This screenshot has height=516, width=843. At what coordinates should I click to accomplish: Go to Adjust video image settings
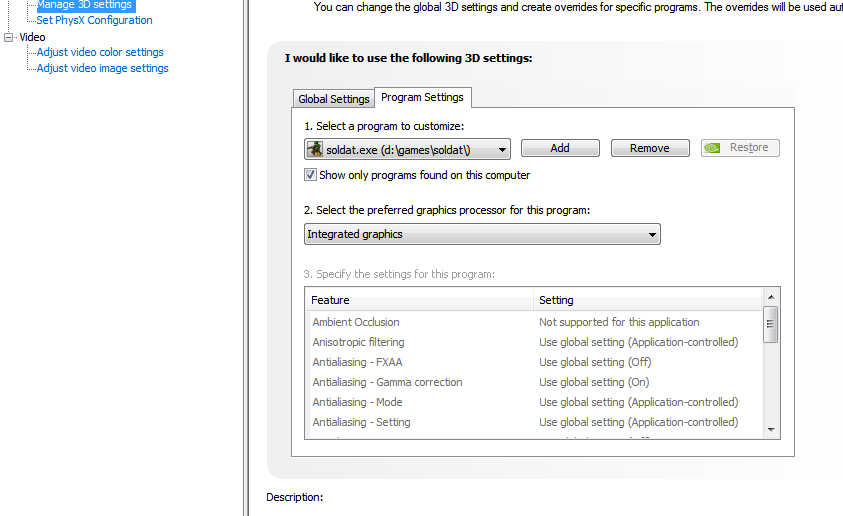[x=102, y=68]
